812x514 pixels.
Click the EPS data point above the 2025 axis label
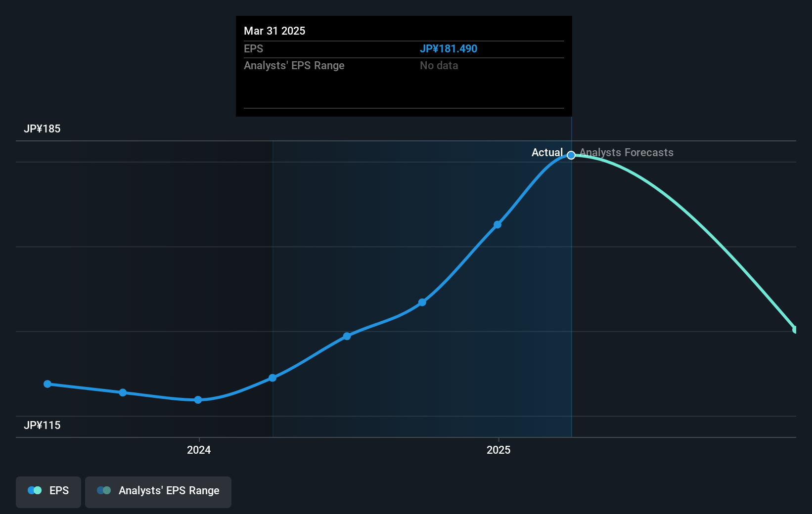pyautogui.click(x=497, y=225)
